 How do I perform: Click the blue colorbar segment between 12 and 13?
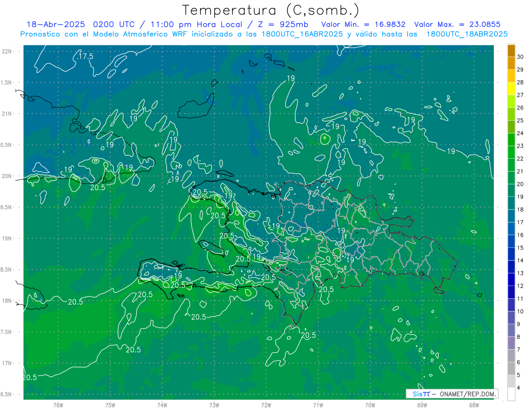pyautogui.click(x=511, y=279)
